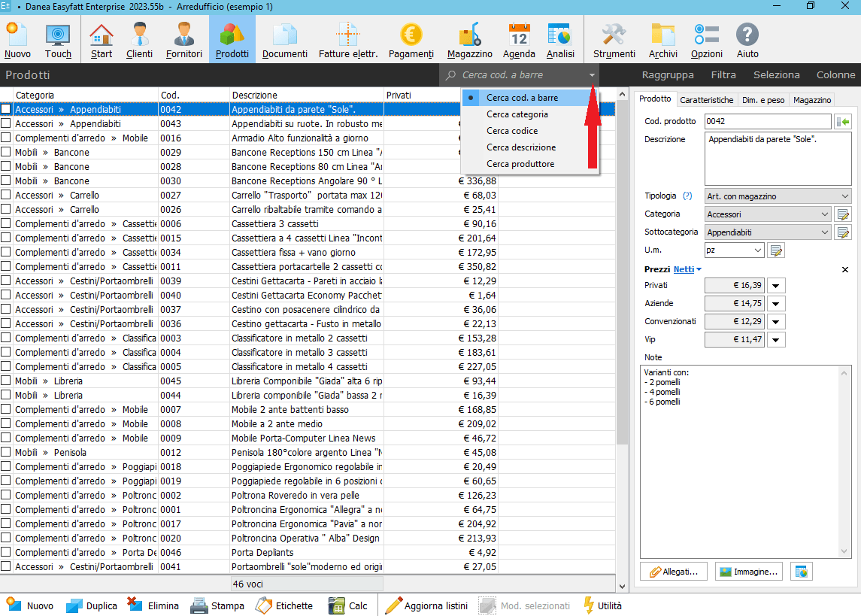The image size is (861, 616).
Task: Open Allegati attachments
Action: coord(674,572)
